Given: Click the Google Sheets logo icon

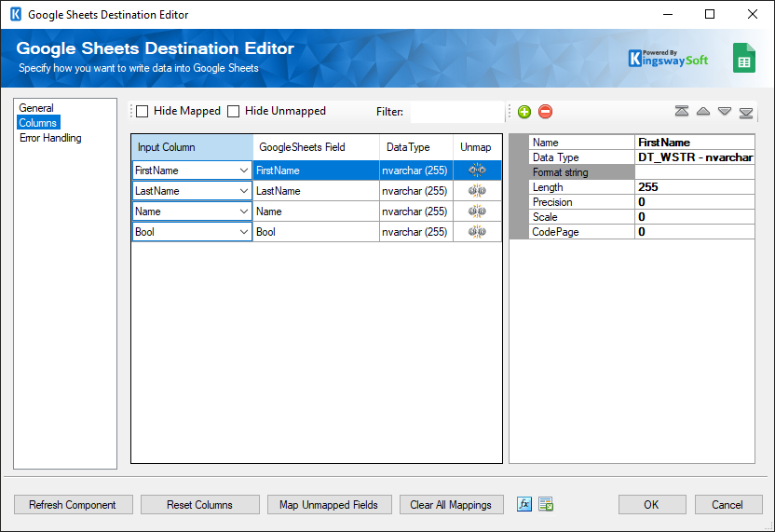Looking at the screenshot, I should tap(744, 58).
